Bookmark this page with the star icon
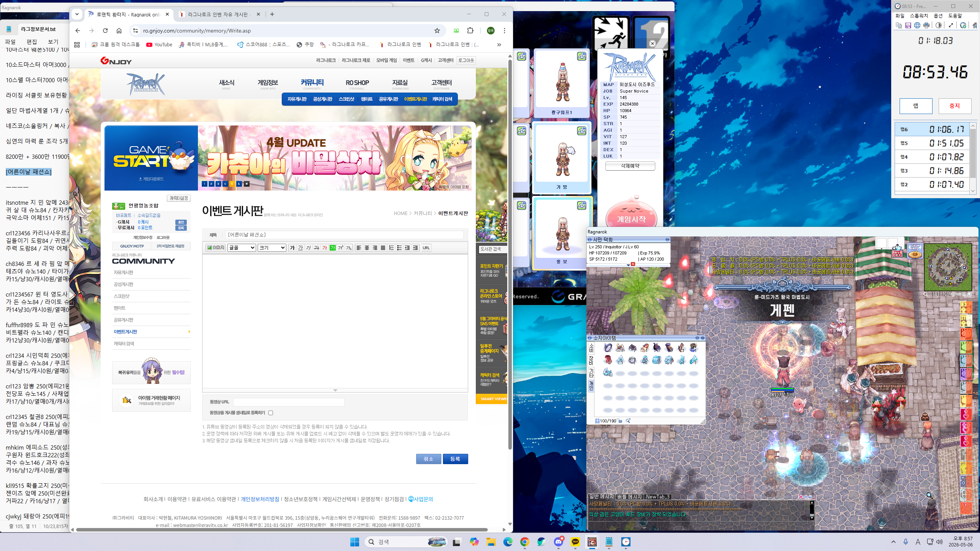This screenshot has width=980, height=551. point(437,31)
